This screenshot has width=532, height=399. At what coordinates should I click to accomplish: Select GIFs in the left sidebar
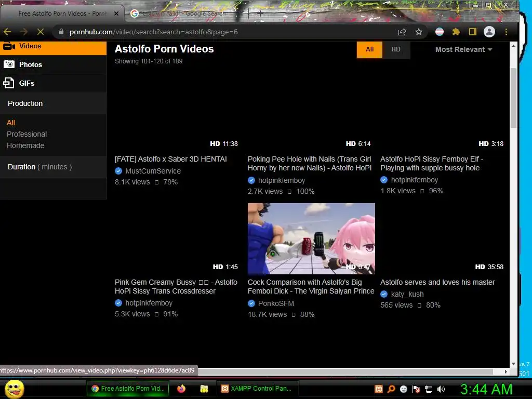54,83
